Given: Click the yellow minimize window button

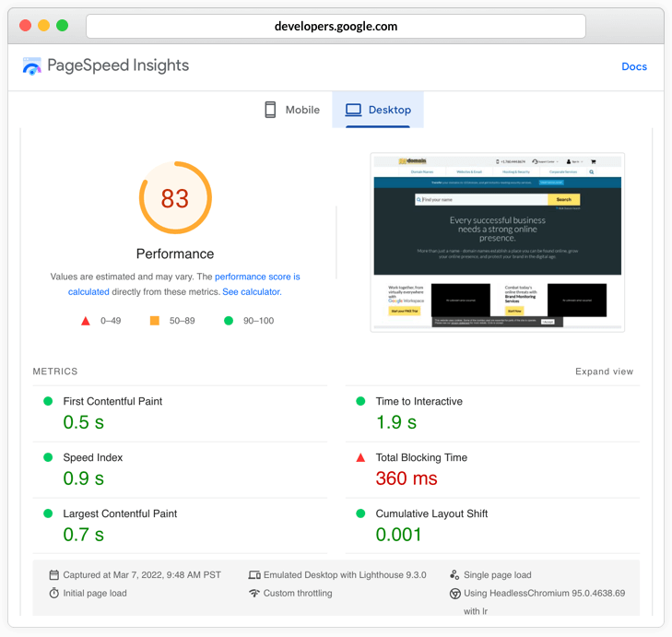Looking at the screenshot, I should click(x=43, y=26).
